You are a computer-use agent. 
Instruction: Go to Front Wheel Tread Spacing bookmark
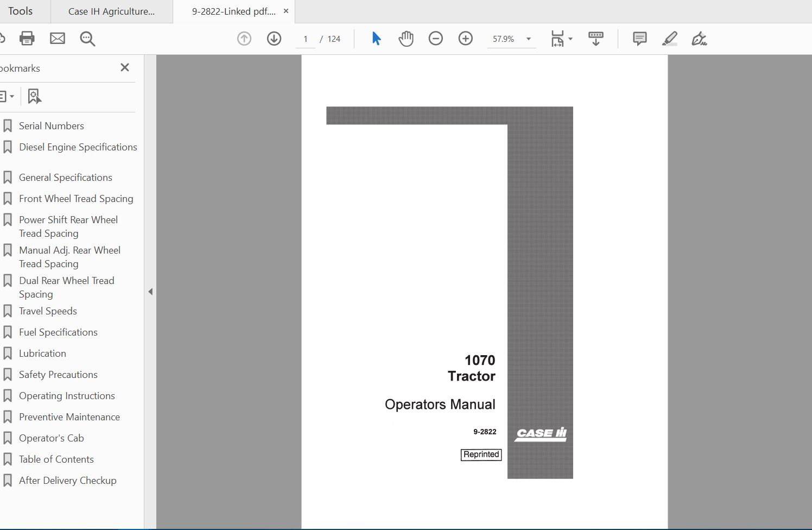(76, 199)
